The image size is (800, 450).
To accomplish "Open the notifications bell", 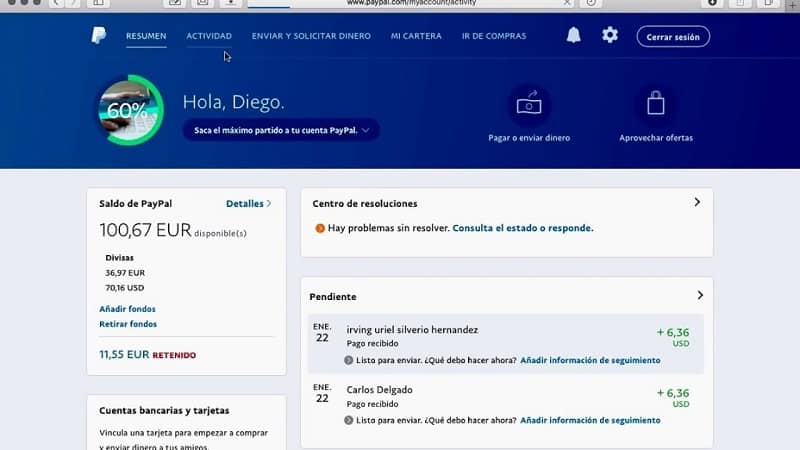I will pos(573,35).
